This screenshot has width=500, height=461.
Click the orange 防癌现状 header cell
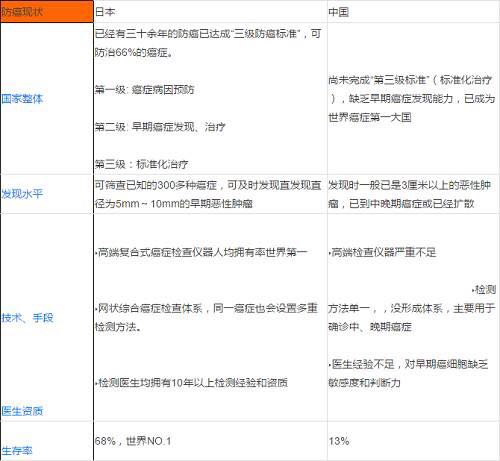47,12
